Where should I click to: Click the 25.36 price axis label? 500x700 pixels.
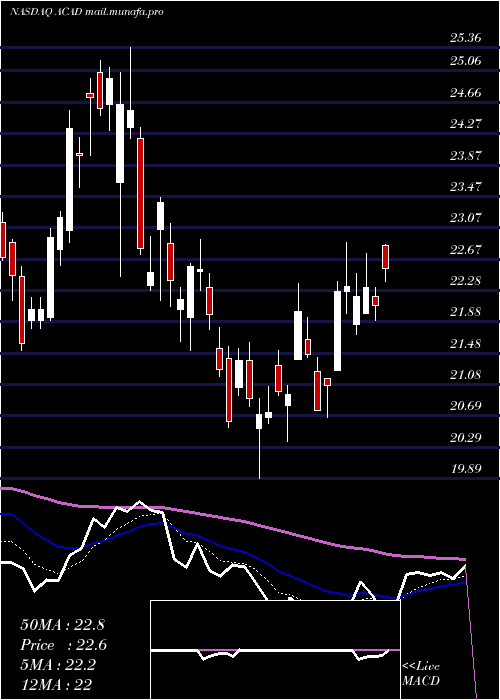[x=466, y=38]
